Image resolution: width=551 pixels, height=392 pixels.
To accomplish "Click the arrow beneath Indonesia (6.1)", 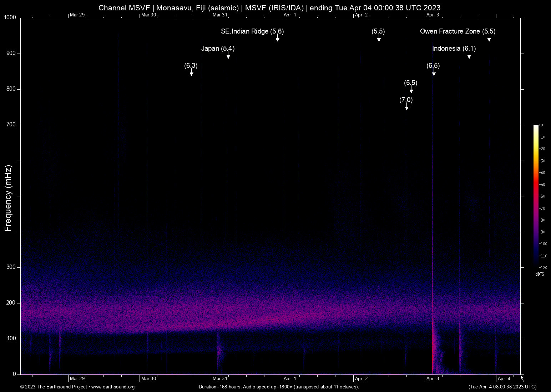I will 469,56.
